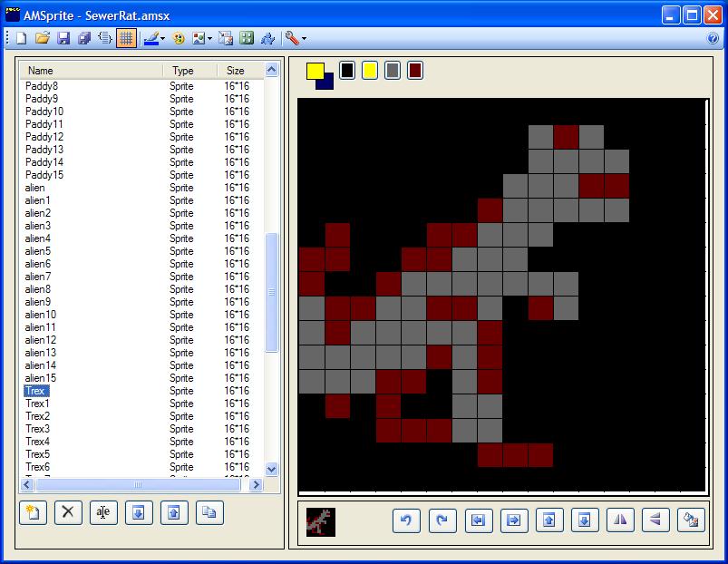Click the New file toolbar icon
The image size is (728, 564).
[22, 38]
